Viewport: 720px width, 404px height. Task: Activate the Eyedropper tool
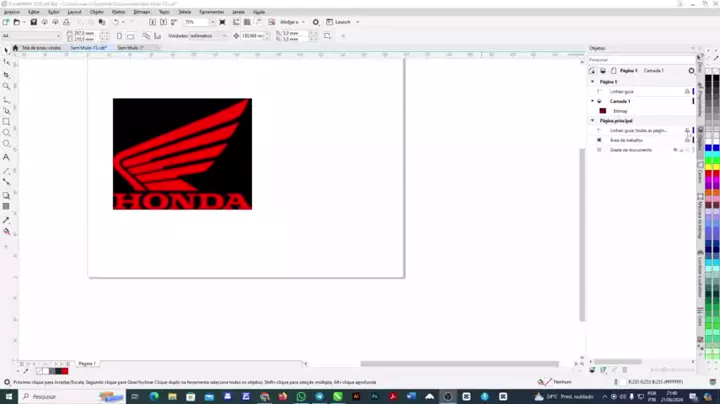6,219
